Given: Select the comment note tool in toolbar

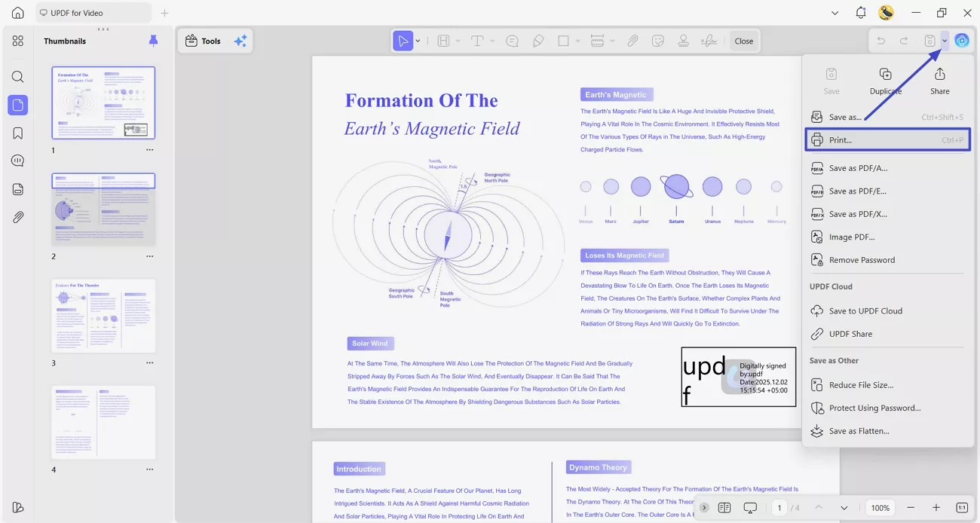Looking at the screenshot, I should point(512,41).
